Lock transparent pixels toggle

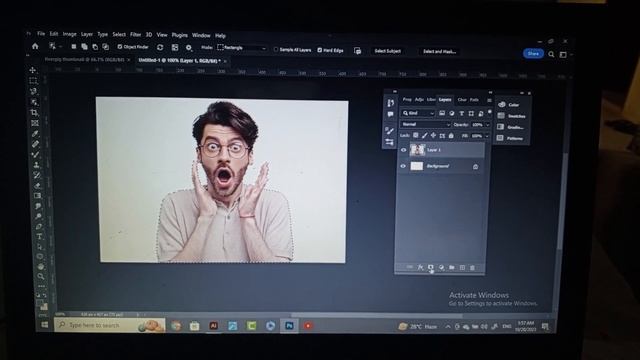click(416, 136)
